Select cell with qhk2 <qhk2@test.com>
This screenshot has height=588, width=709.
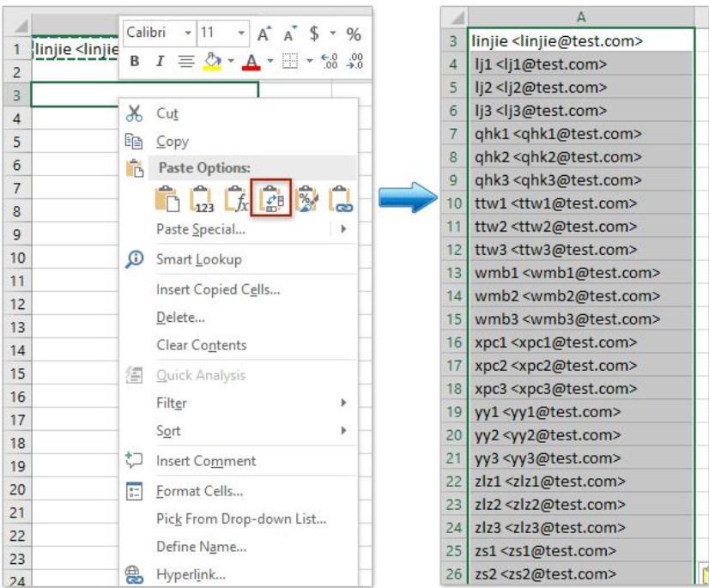(581, 157)
